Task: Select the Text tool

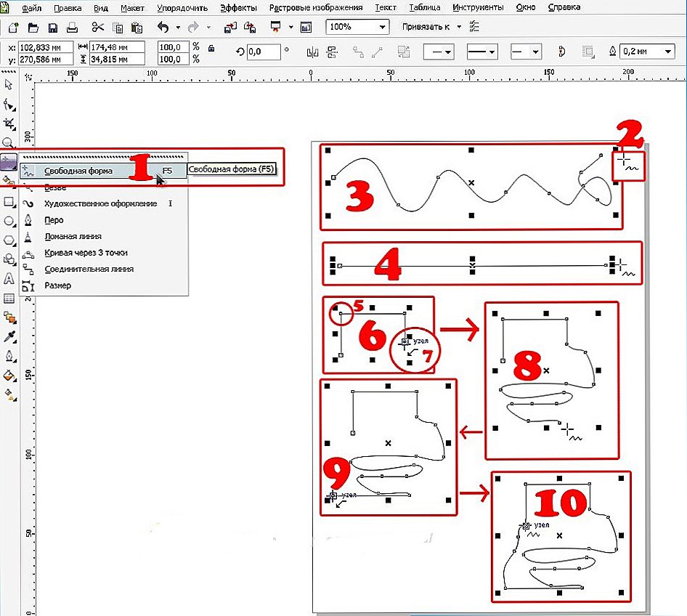Action: pyautogui.click(x=9, y=279)
